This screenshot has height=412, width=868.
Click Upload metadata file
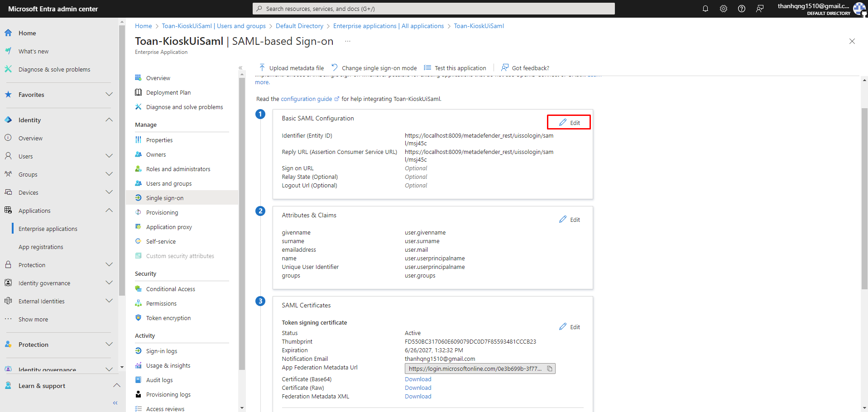point(291,68)
